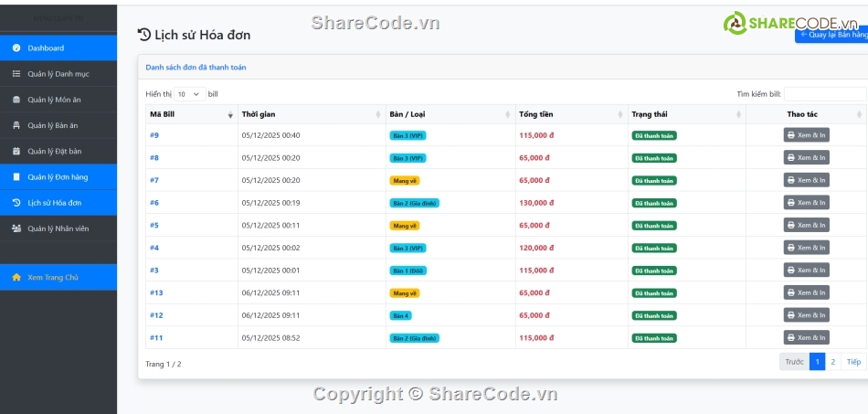This screenshot has width=868, height=414.
Task: Click the Đã thanh toán badge of bill #5
Action: (x=654, y=226)
